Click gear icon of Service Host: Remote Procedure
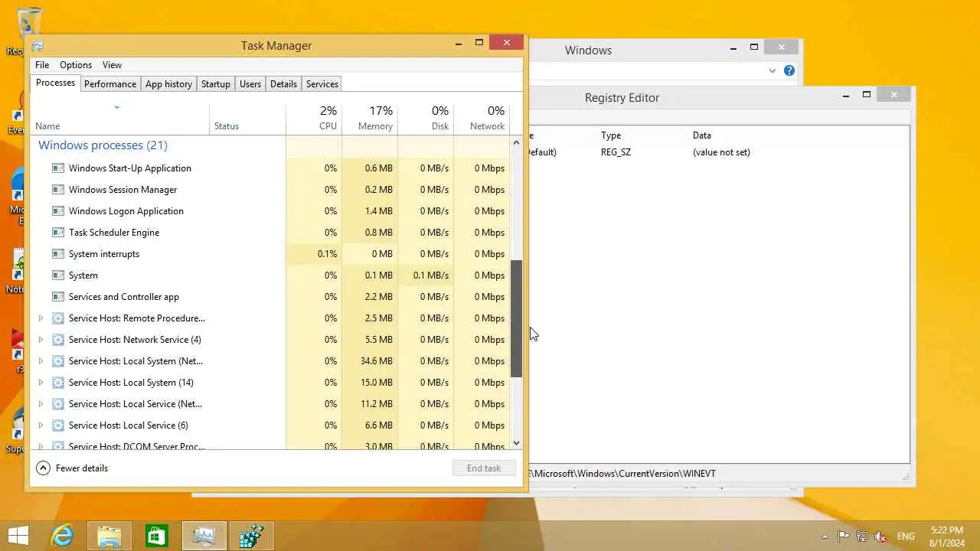Viewport: 980px width, 551px height. coord(58,318)
